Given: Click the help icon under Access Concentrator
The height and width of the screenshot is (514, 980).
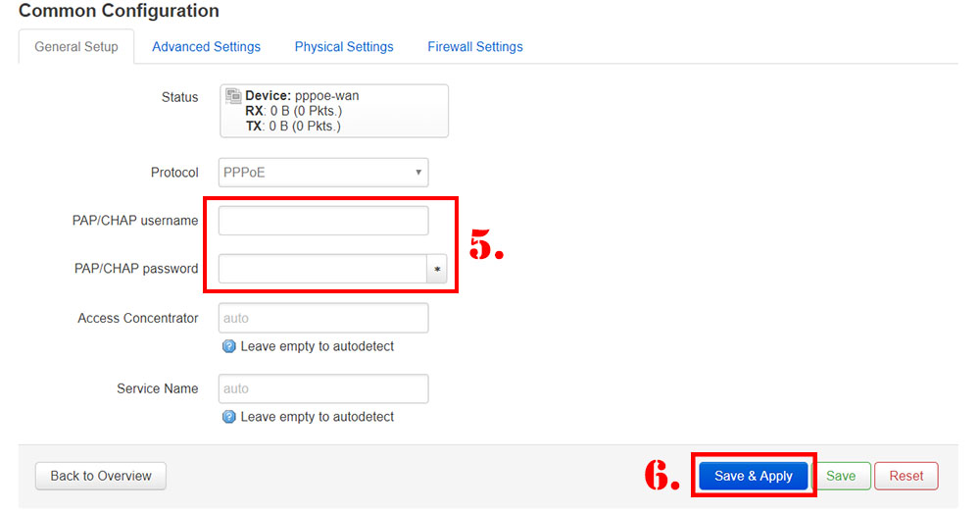Looking at the screenshot, I should [228, 346].
